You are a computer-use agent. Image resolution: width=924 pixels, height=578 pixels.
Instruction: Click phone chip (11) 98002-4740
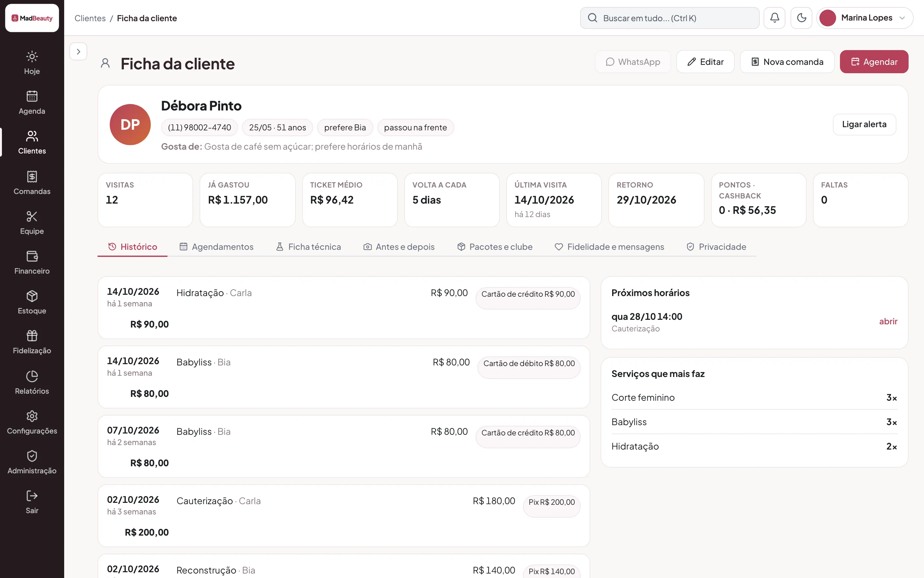[199, 128]
